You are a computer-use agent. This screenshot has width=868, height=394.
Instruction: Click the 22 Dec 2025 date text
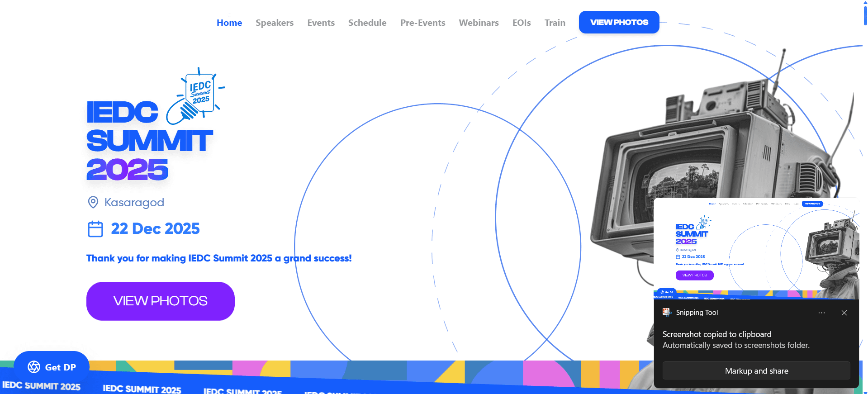pos(155,229)
